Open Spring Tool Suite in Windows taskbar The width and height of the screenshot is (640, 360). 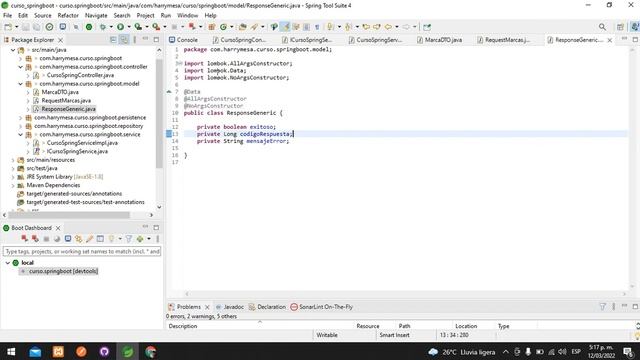click(128, 351)
